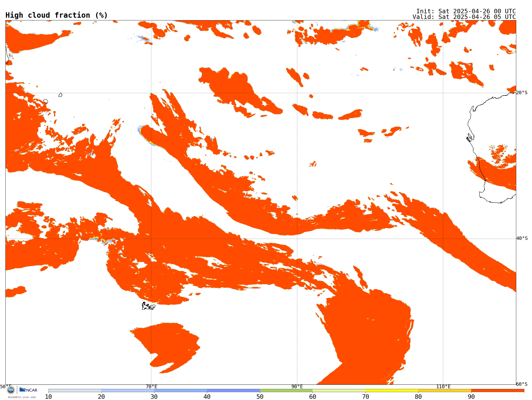Click the Mauritius island outline near 20°S

click(x=60, y=95)
